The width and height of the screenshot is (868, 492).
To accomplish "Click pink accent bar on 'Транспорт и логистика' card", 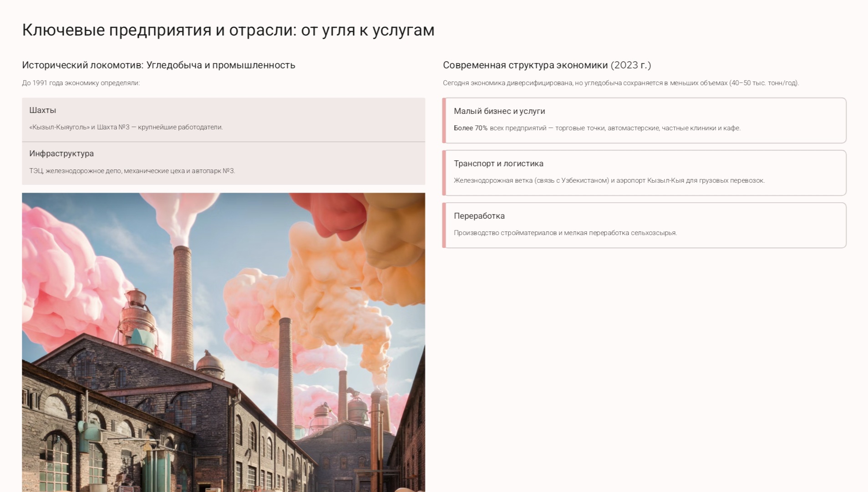I will (x=444, y=173).
